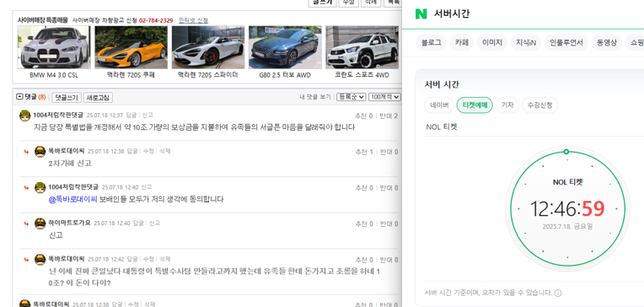The height and width of the screenshot is (307, 644).
Task: Switch to the 블로그 search tab
Action: [431, 42]
